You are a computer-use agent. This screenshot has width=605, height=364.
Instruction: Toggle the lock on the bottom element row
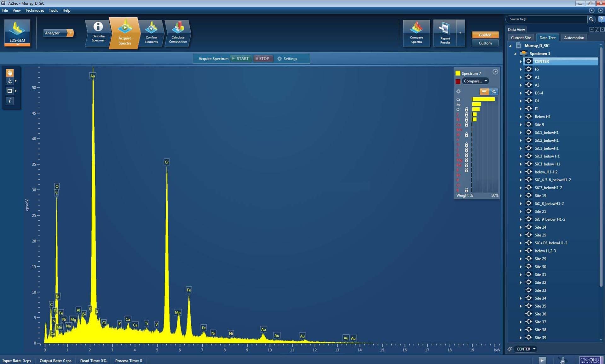[x=467, y=190]
